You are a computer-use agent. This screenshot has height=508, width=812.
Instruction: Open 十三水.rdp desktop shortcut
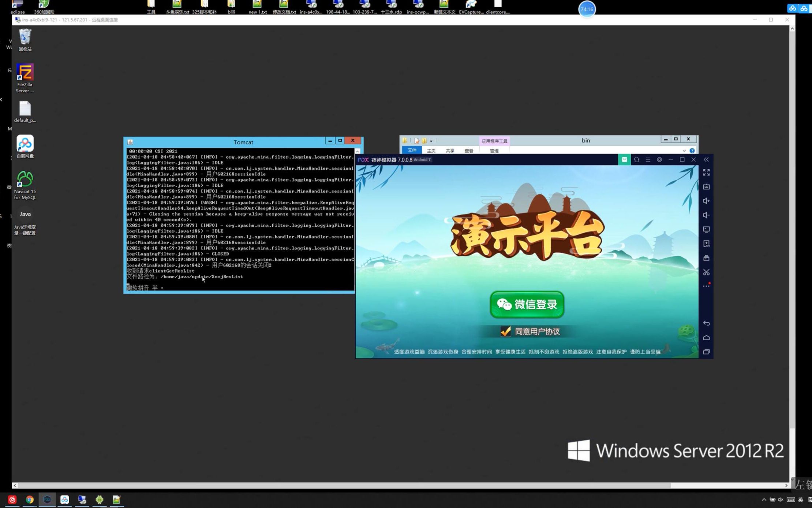(x=391, y=7)
